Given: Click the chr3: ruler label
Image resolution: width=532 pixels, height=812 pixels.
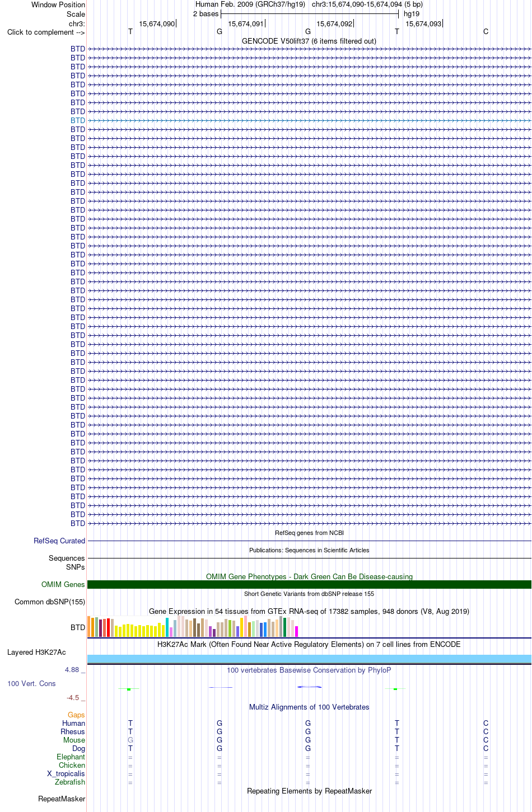Looking at the screenshot, I should pyautogui.click(x=77, y=24).
